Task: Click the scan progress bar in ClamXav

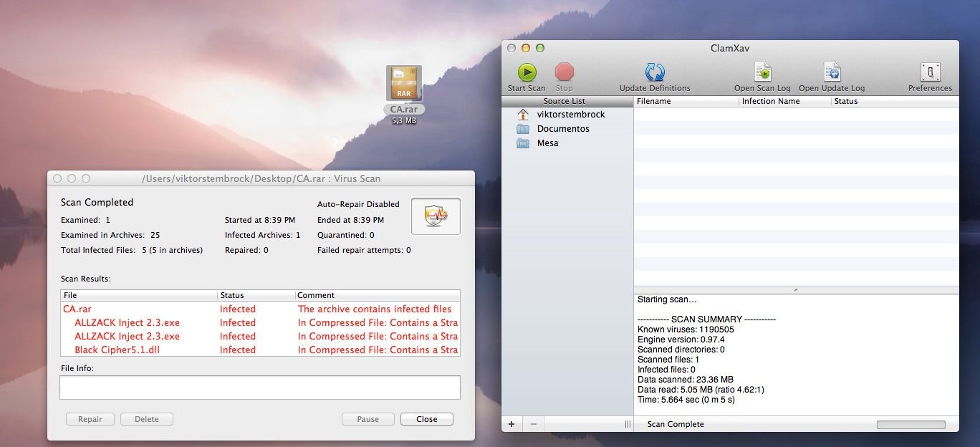Action: tap(911, 425)
